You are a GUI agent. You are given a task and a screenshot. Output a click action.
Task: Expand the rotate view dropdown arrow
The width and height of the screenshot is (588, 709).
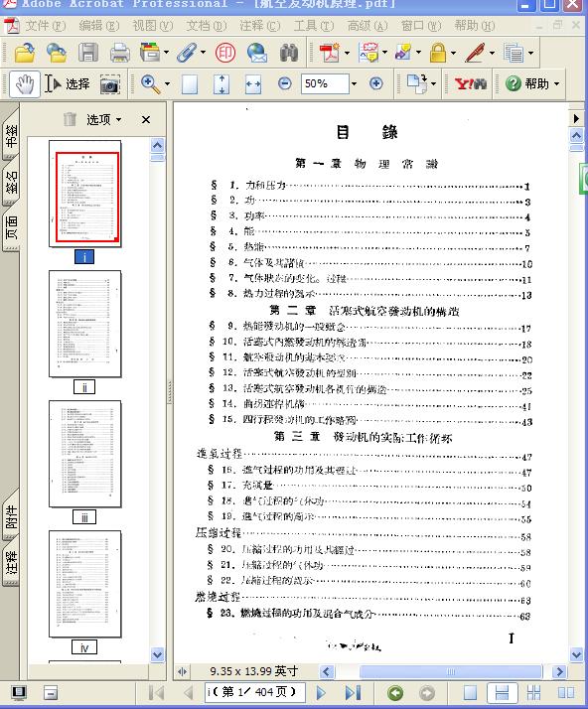pos(433,84)
